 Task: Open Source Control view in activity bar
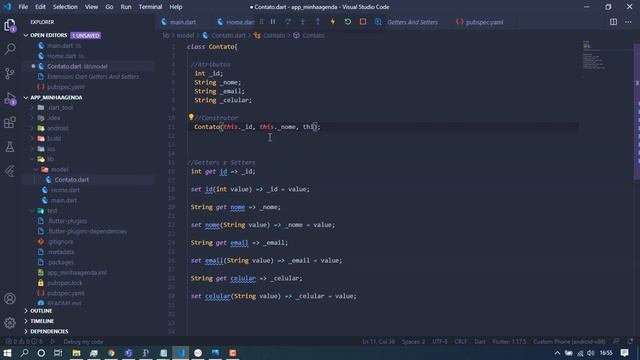pos(10,73)
